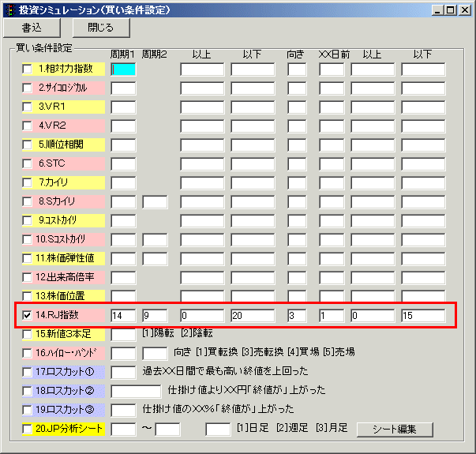Click XX日前 field in カイリ row
Viewport: 476px width, 454px height.
[x=332, y=183]
